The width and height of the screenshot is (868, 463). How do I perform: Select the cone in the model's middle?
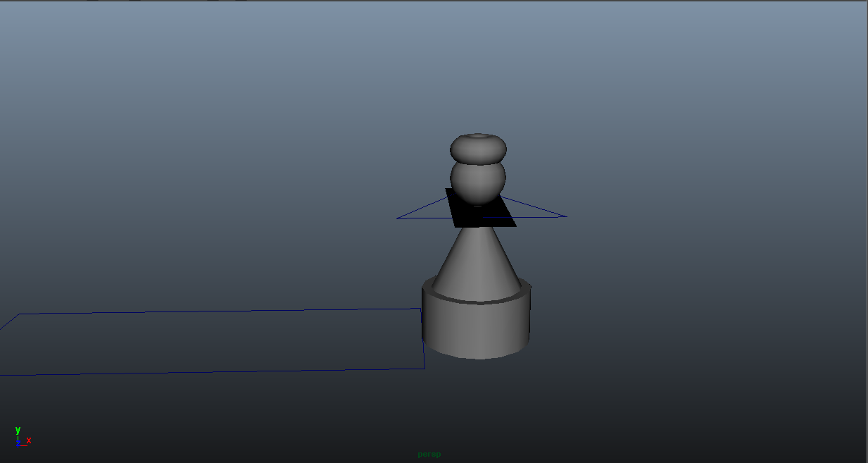(x=477, y=264)
